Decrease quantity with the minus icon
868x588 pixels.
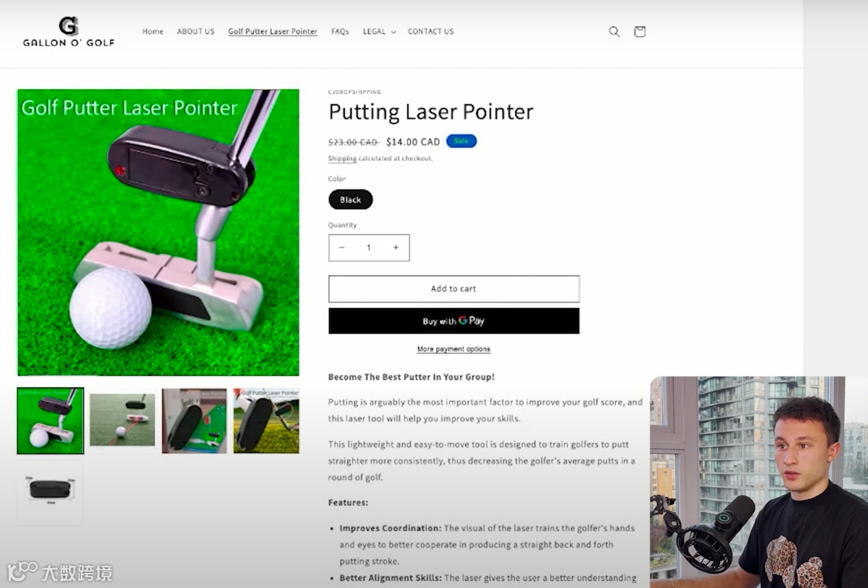tap(342, 248)
